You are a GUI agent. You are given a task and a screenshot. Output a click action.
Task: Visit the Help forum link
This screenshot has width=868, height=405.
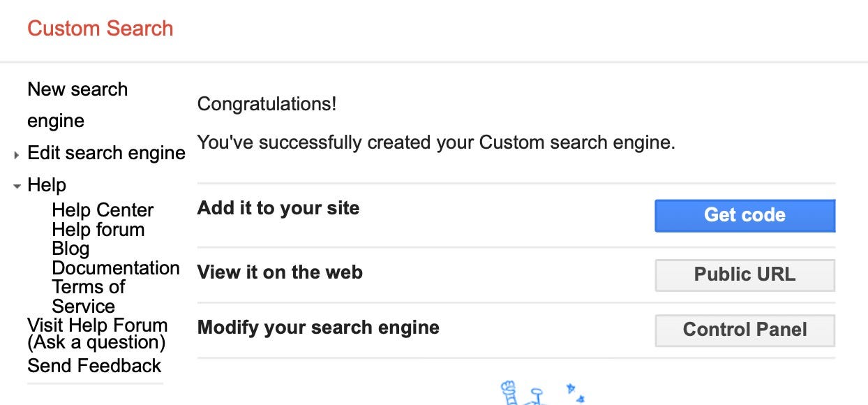pos(97,230)
